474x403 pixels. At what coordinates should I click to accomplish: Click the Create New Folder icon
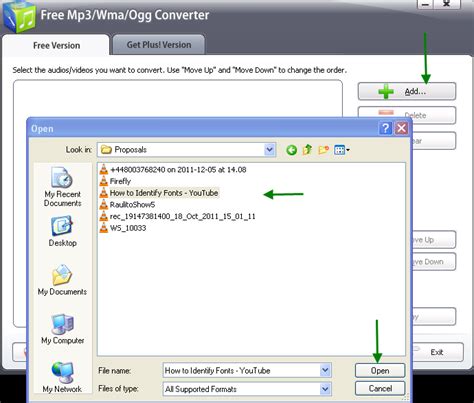pyautogui.click(x=323, y=150)
